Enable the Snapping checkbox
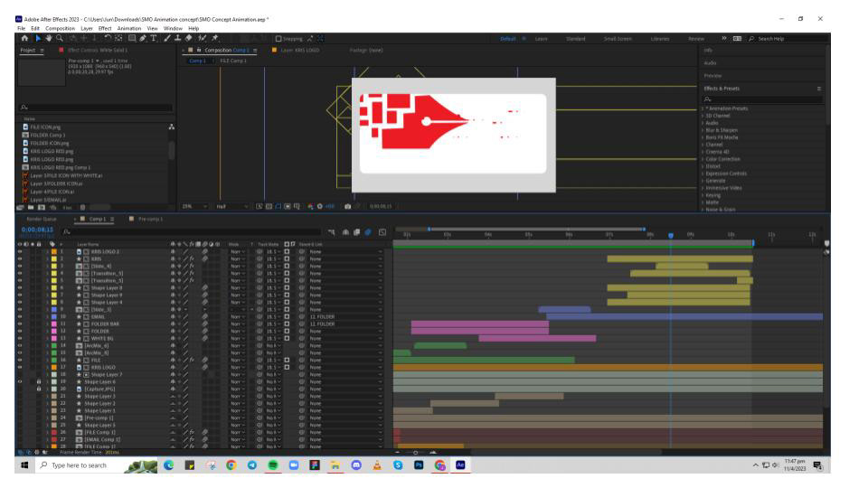Screen dimensions: 868x488 [278, 39]
